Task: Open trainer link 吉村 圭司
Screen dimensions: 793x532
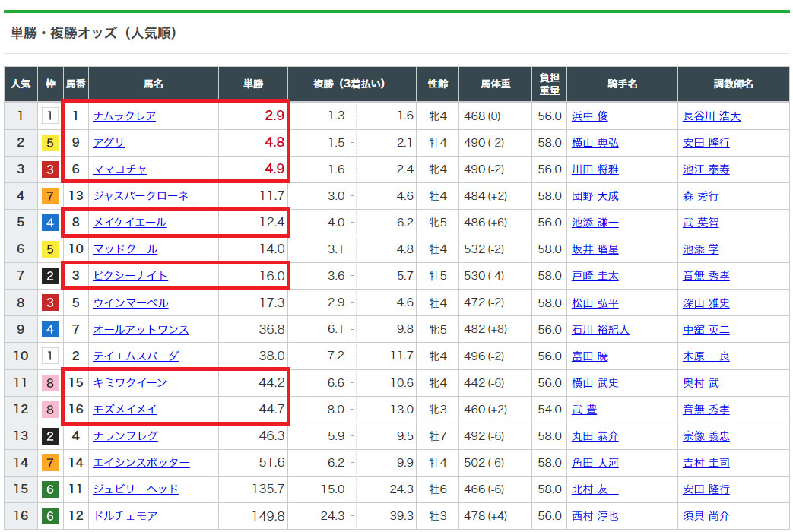Action: pos(706,463)
